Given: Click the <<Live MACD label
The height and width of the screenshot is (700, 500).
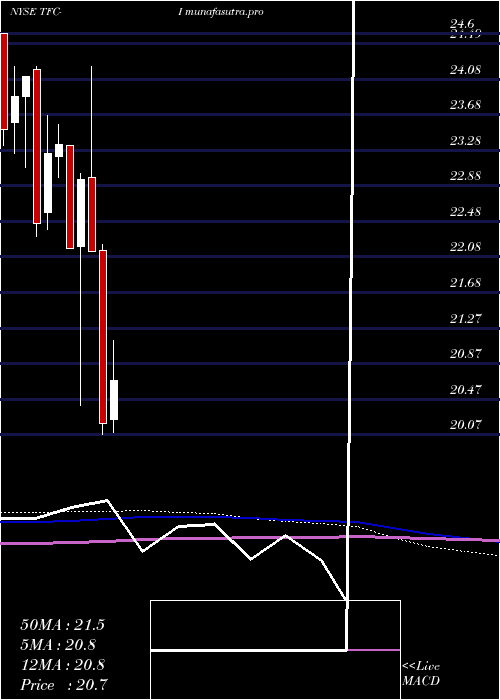Looking at the screenshot, I should (421, 674).
